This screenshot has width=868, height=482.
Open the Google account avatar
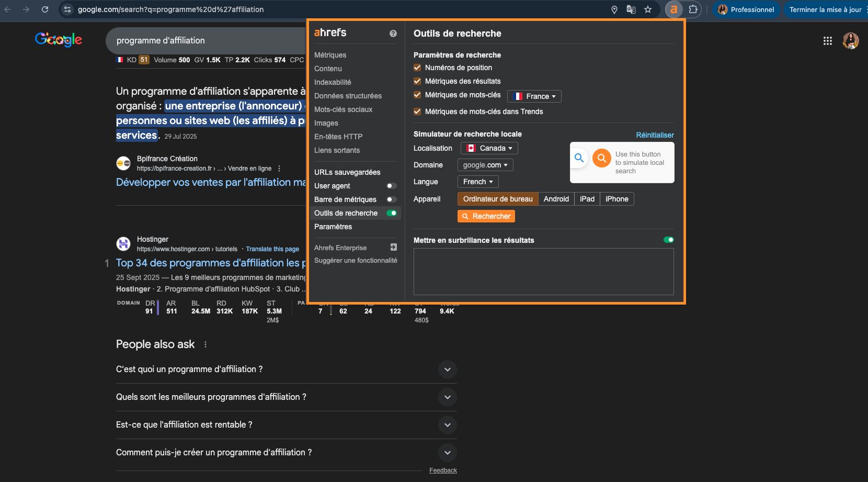[x=851, y=41]
